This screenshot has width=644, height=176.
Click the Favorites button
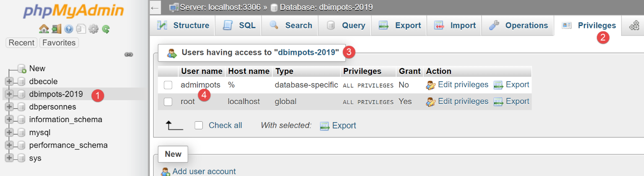59,43
